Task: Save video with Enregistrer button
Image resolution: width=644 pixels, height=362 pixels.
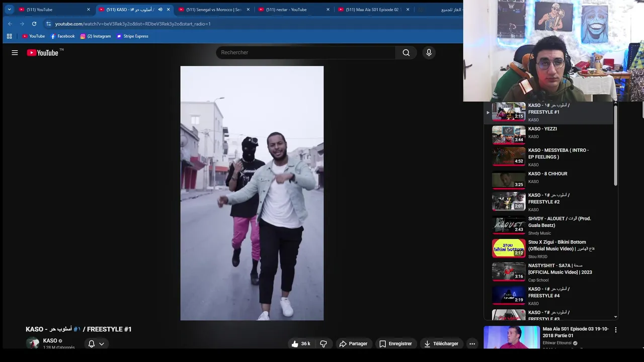Action: (x=395, y=344)
